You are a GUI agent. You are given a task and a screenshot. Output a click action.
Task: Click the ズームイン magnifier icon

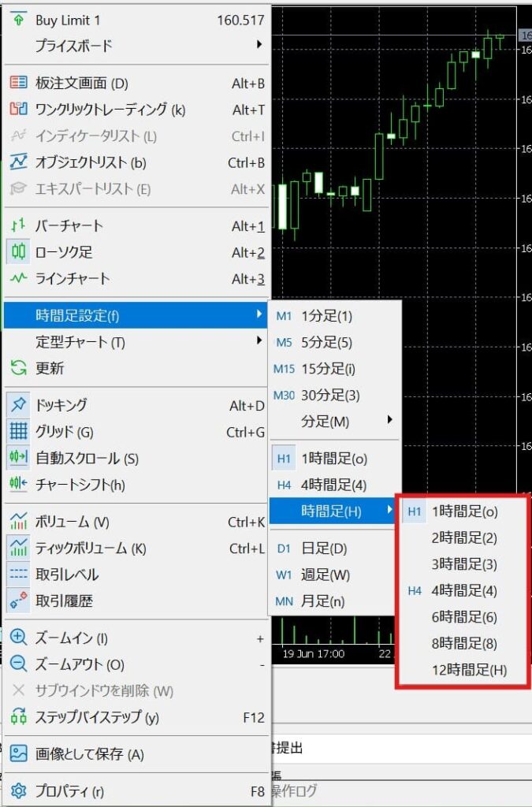(19, 637)
